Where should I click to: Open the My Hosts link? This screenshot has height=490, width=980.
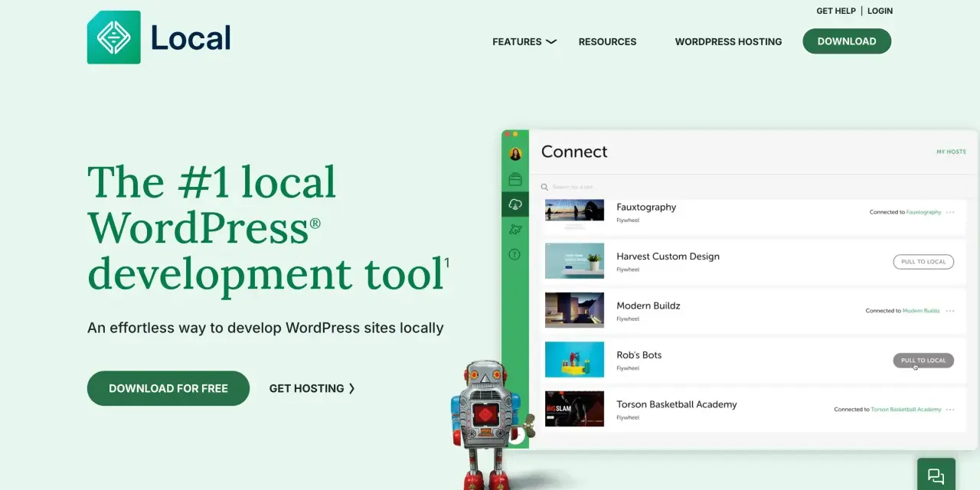951,152
